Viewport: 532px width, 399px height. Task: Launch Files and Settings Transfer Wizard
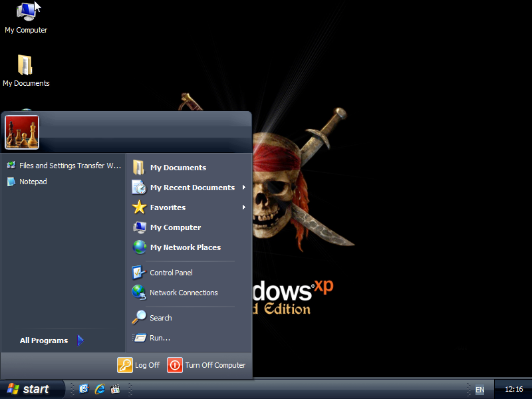(64, 166)
